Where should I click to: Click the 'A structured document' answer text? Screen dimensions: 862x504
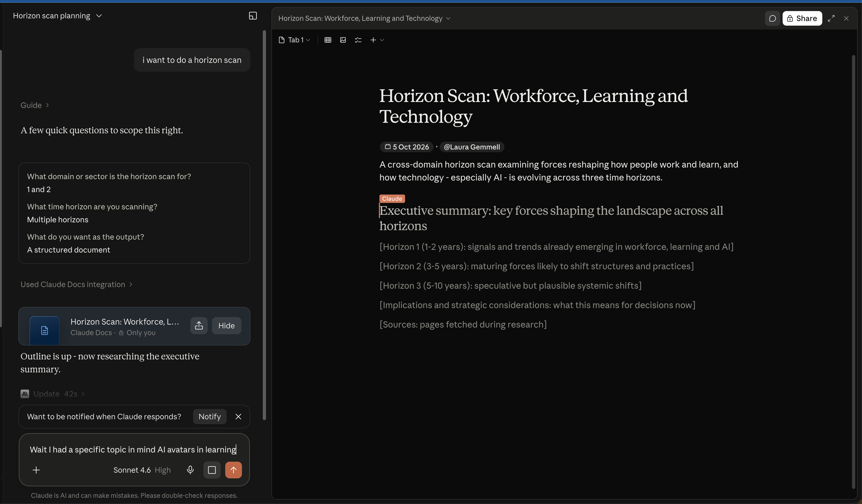[x=68, y=250]
